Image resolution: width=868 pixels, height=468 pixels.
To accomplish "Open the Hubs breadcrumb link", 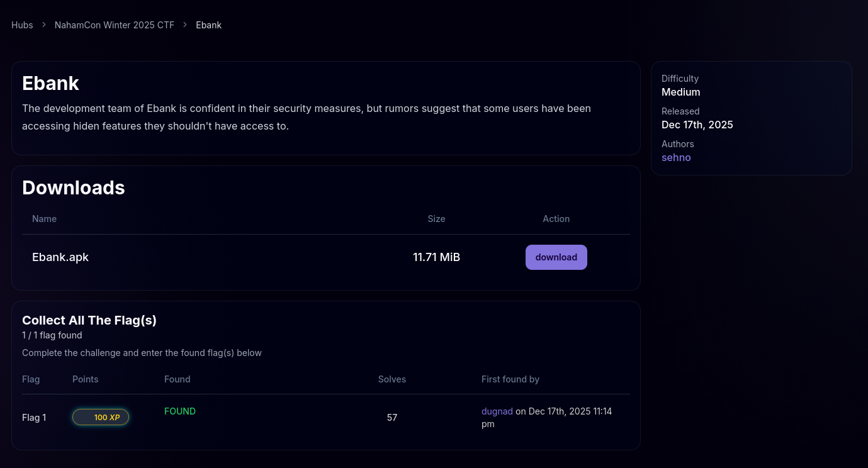I will click(22, 25).
